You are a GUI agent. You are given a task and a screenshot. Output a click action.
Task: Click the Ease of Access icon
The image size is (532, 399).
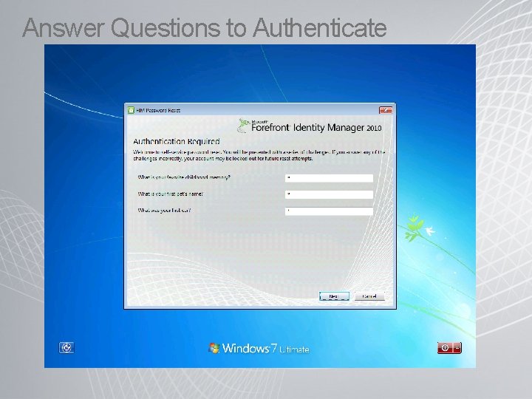pyautogui.click(x=66, y=348)
